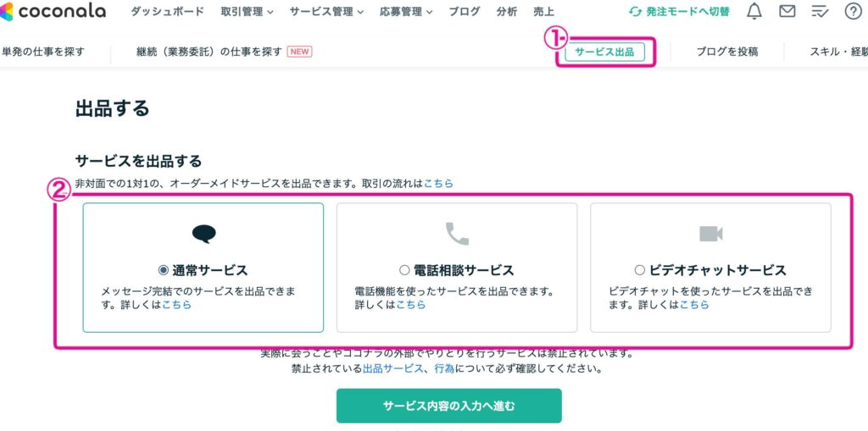This screenshot has height=431, width=868.
Task: Go to the ブログ menu item
Action: click(x=464, y=12)
